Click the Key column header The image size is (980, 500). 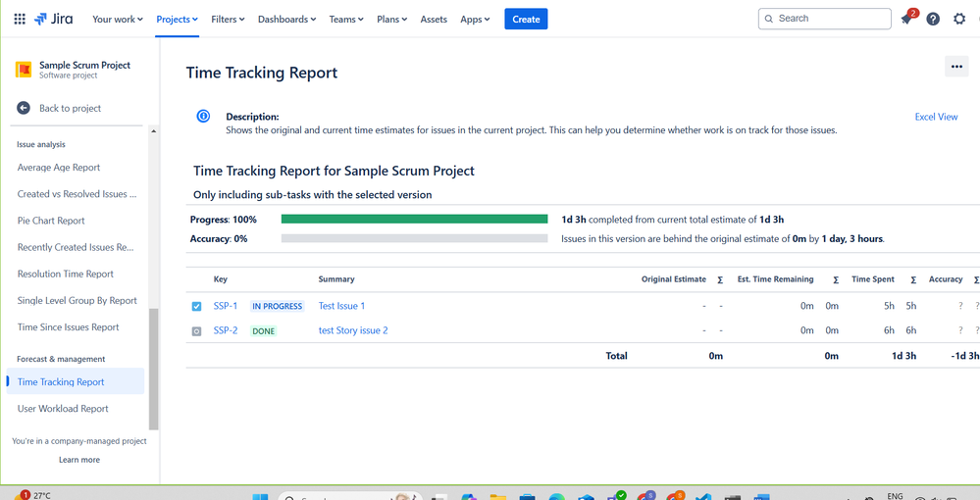[x=220, y=279]
